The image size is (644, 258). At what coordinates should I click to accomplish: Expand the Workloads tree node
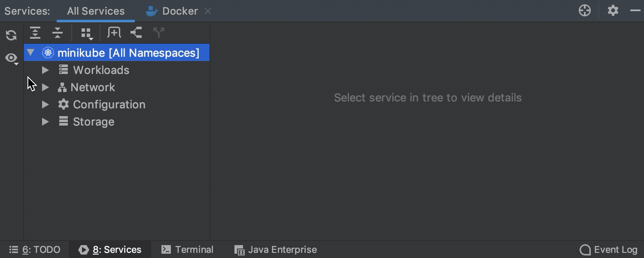point(45,70)
